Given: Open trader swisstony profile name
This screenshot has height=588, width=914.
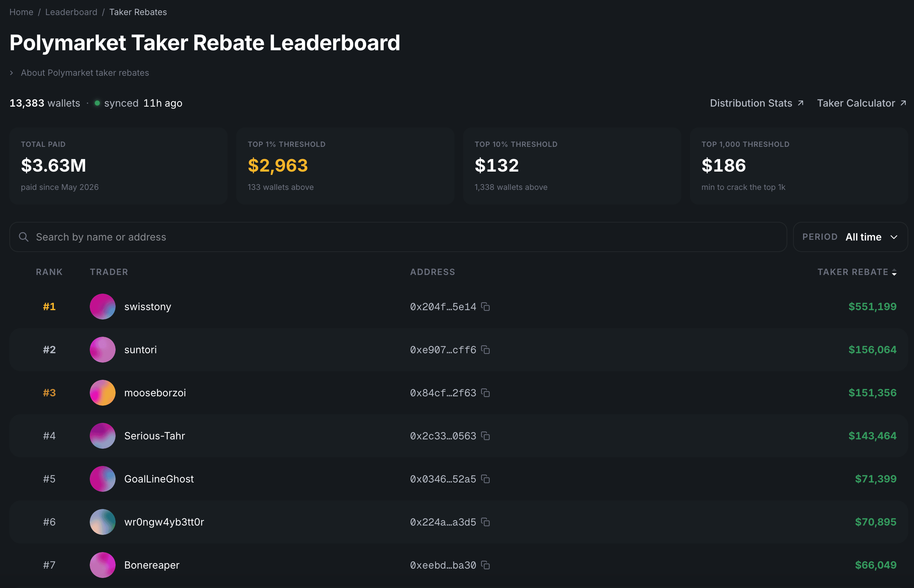Looking at the screenshot, I should coord(148,307).
